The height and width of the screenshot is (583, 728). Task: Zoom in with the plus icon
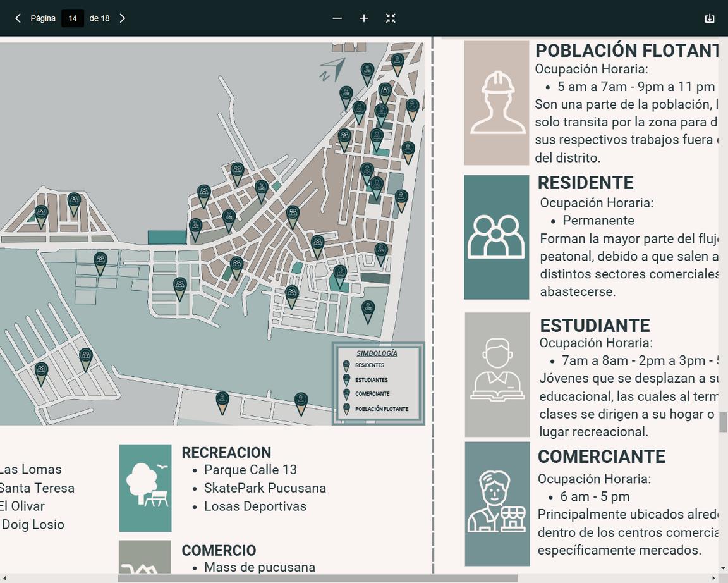click(364, 18)
